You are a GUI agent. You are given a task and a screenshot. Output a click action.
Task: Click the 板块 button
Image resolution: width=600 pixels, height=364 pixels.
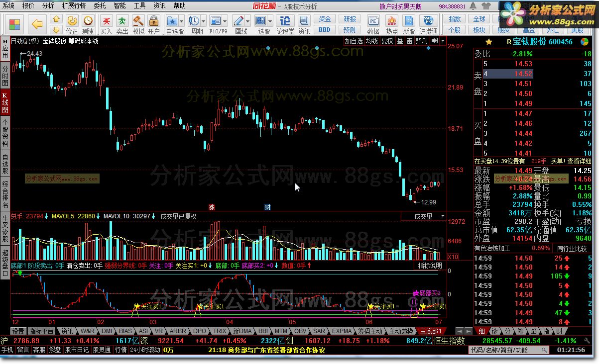pyautogui.click(x=479, y=29)
